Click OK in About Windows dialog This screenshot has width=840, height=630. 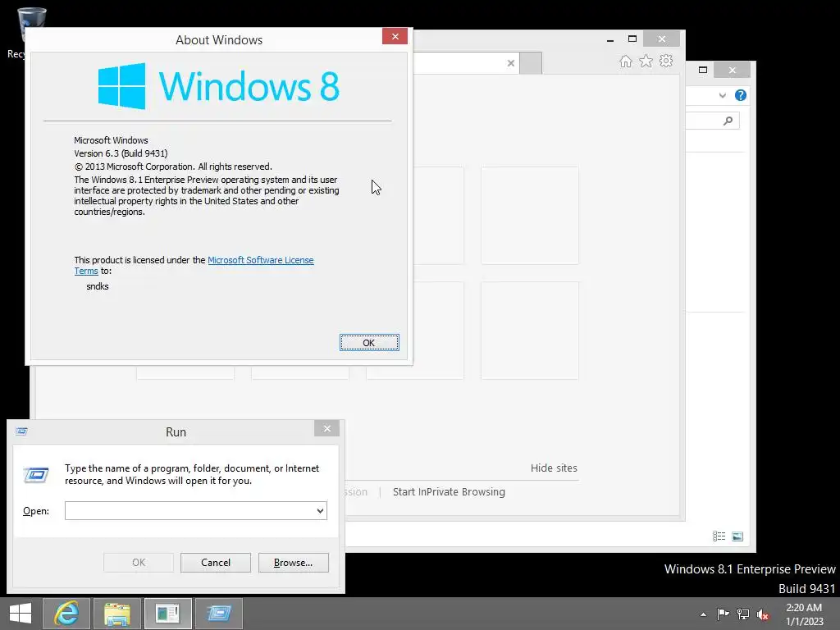tap(369, 343)
